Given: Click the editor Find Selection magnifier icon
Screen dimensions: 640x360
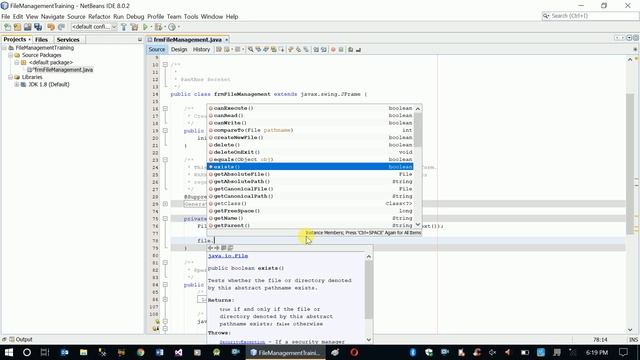Looking at the screenshot, I should [251, 49].
